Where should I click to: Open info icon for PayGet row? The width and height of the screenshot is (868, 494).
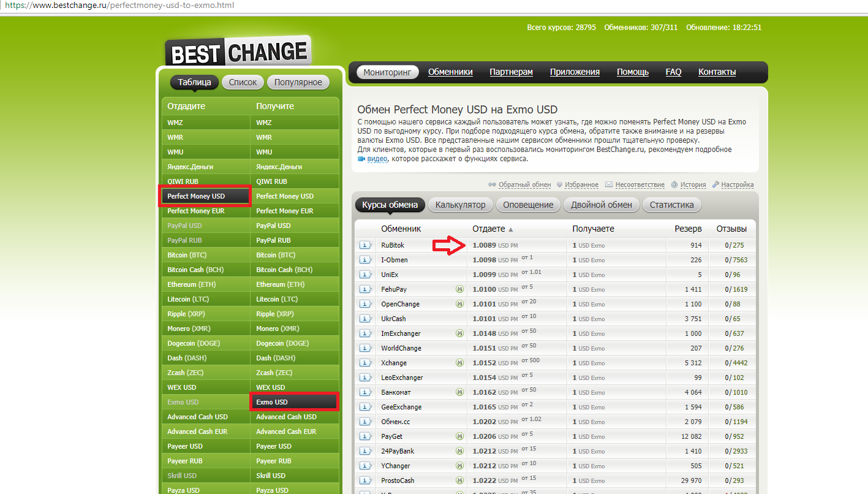(366, 436)
